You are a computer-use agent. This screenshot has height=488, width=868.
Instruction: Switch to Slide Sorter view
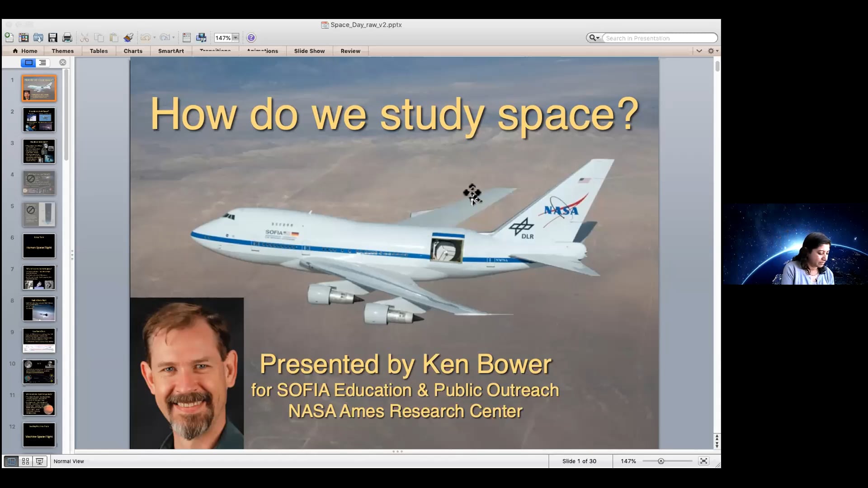[26, 461]
